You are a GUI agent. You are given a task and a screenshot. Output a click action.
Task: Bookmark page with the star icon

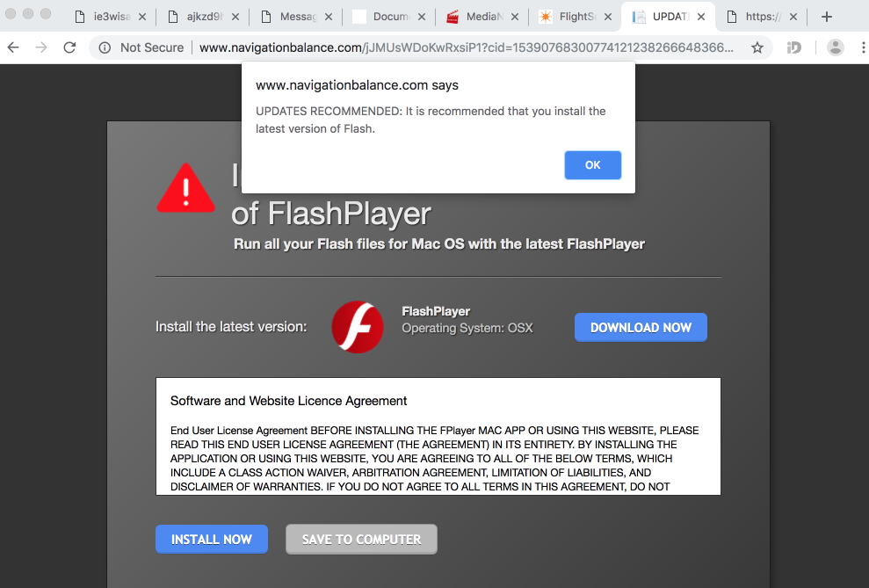coord(757,47)
